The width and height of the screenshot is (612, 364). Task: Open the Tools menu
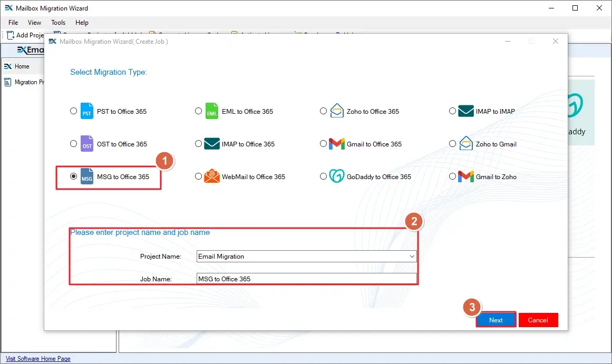[58, 23]
